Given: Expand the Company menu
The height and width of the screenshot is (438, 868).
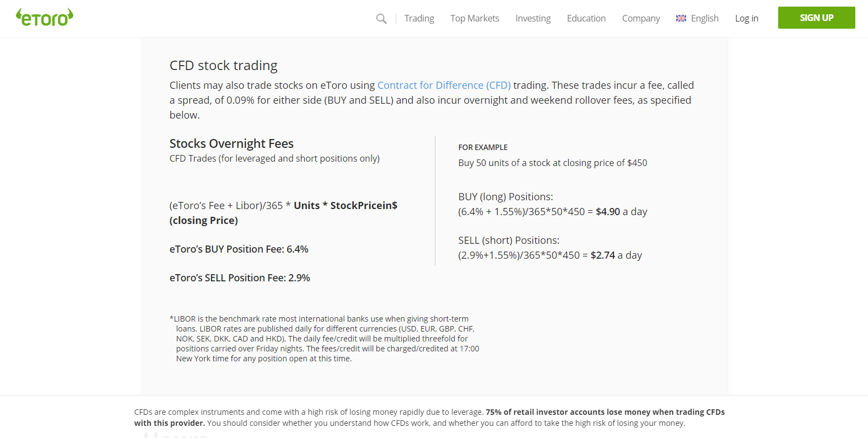Looking at the screenshot, I should [x=640, y=18].
